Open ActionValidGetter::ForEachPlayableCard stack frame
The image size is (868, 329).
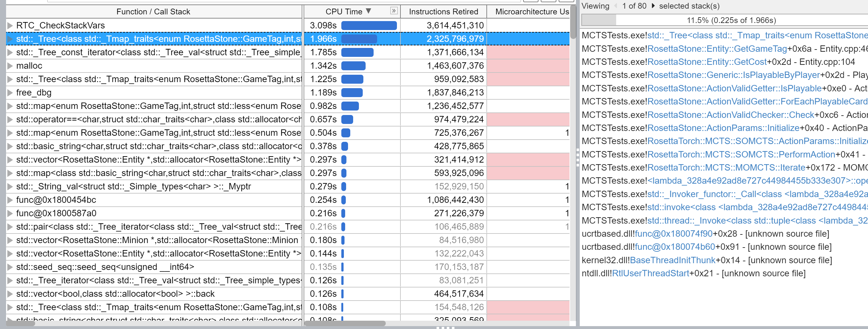pos(757,101)
